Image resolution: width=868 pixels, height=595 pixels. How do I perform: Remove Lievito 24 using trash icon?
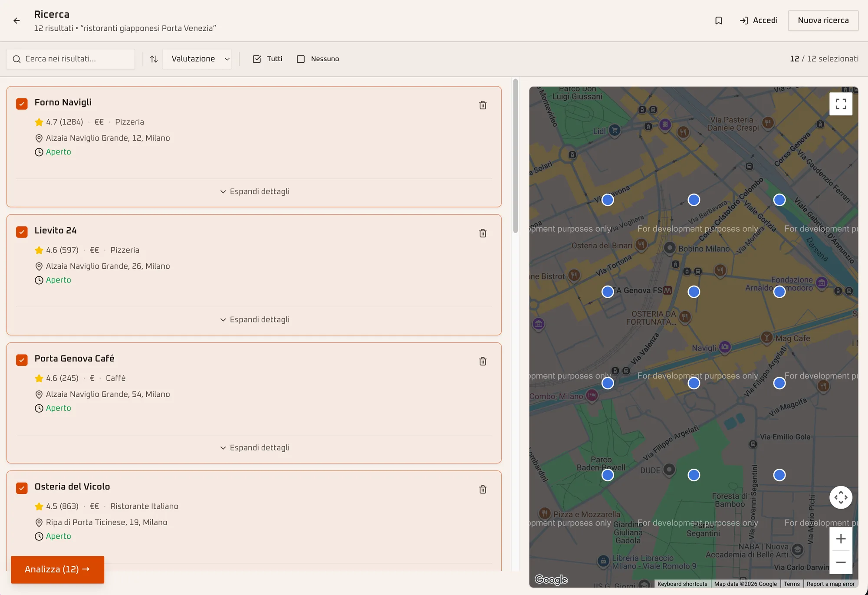click(483, 233)
